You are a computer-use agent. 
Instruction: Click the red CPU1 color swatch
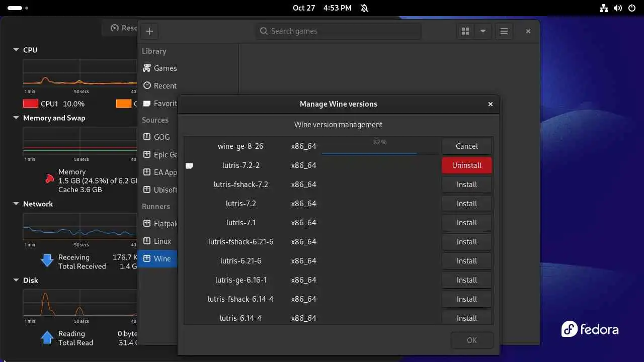[x=31, y=104]
